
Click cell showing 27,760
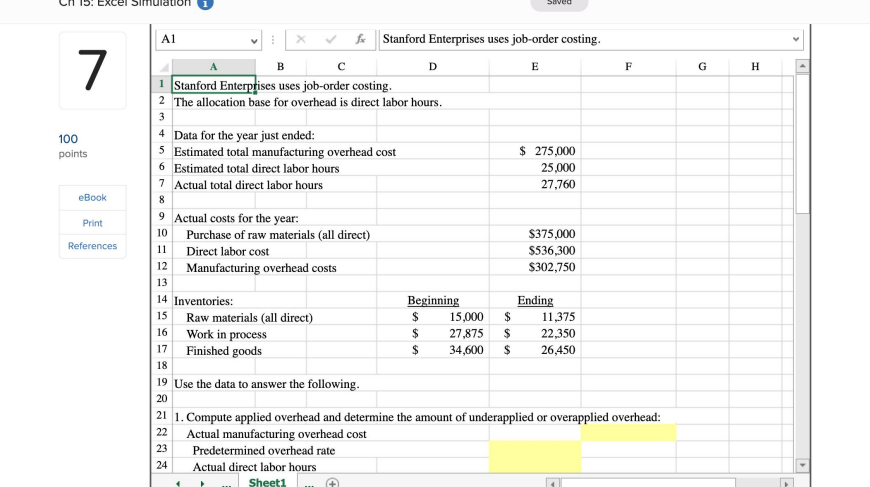tap(535, 184)
